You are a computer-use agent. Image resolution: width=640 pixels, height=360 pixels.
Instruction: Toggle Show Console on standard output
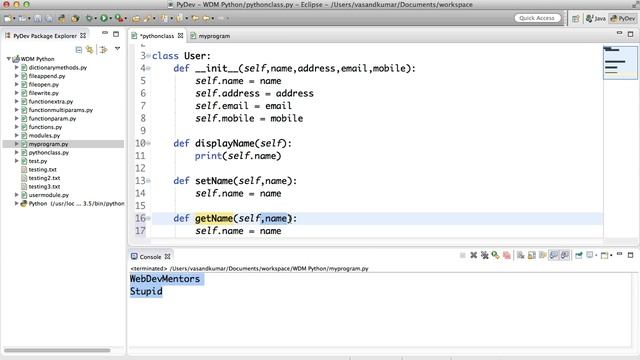tap(553, 256)
